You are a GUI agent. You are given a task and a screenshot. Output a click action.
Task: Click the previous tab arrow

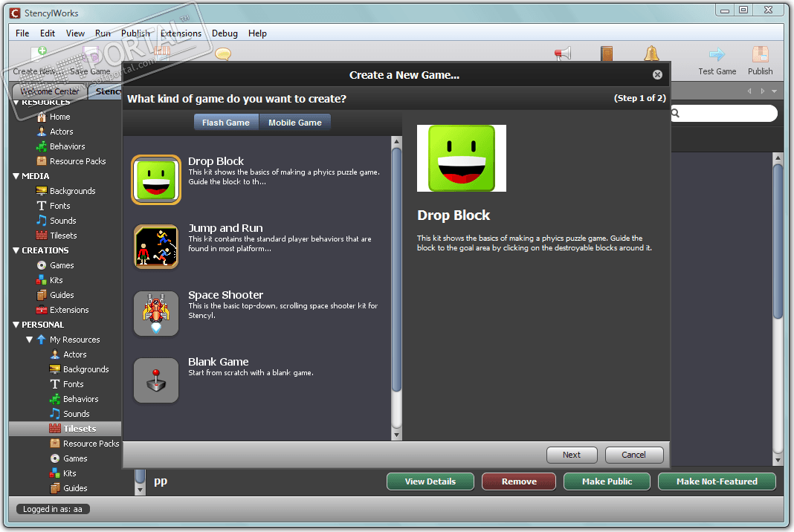coord(749,91)
